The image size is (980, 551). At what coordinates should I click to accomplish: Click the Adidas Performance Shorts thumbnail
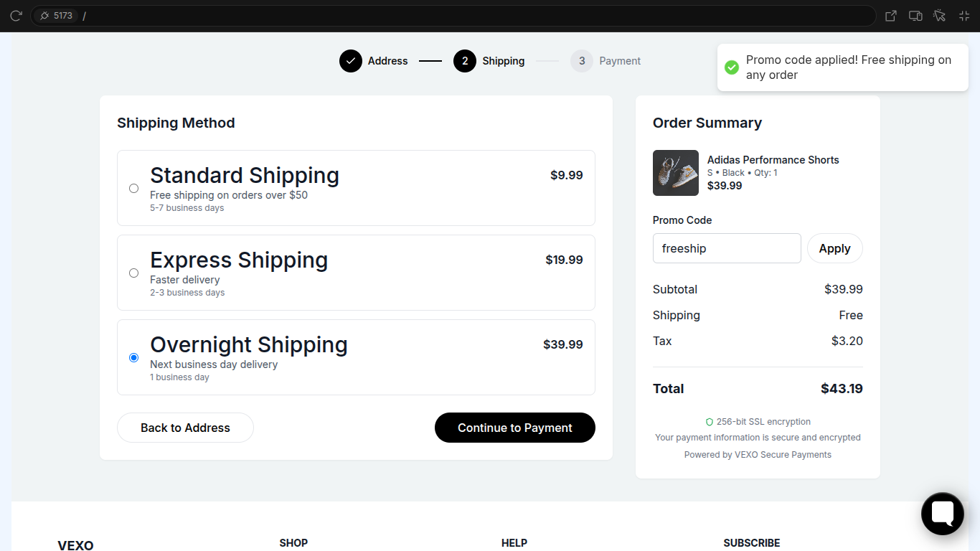coord(675,172)
